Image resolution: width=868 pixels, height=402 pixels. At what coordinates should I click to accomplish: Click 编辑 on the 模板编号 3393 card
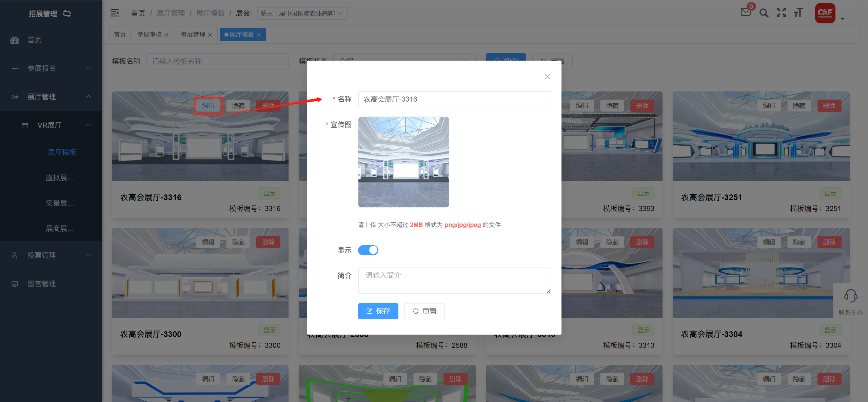(582, 106)
